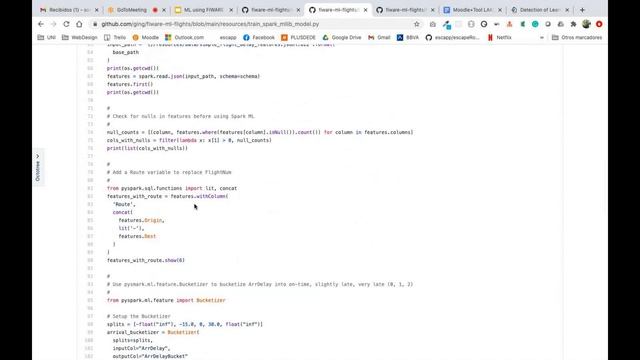Open the WebDesign bookmarks folder
The height and width of the screenshot is (360, 640).
tap(80, 37)
